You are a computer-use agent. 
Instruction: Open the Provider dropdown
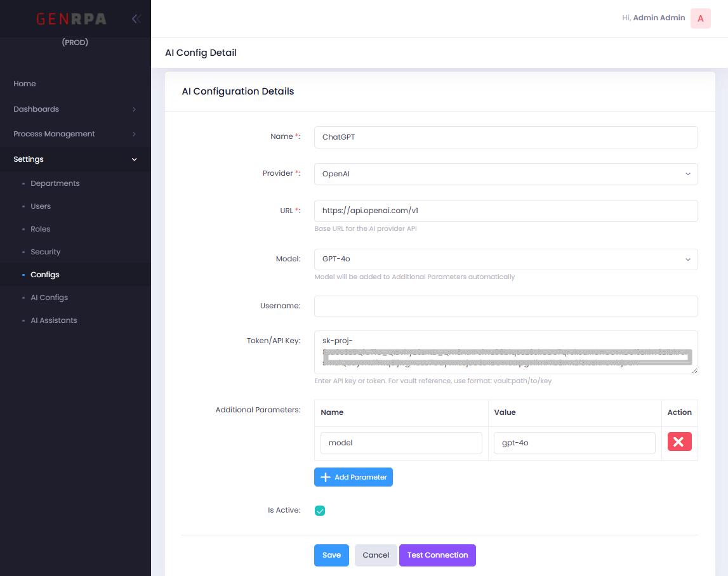(x=505, y=174)
